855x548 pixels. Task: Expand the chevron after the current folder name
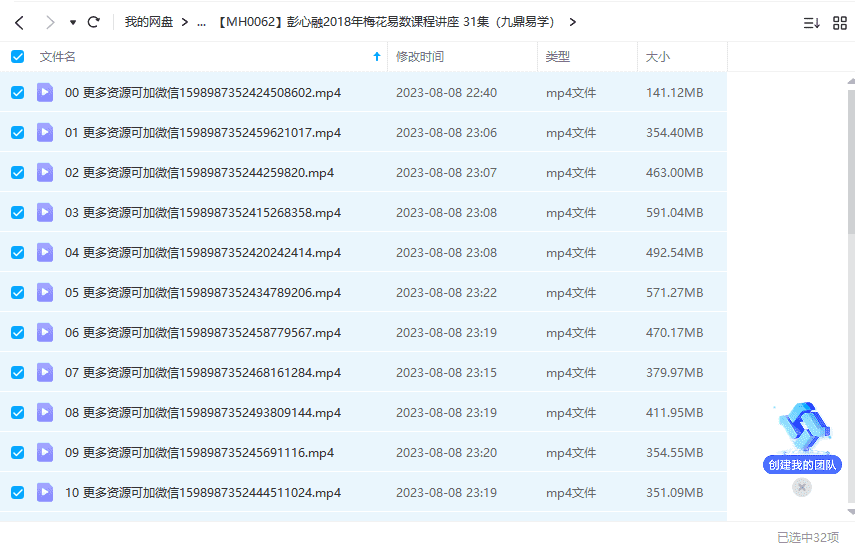[x=572, y=22]
